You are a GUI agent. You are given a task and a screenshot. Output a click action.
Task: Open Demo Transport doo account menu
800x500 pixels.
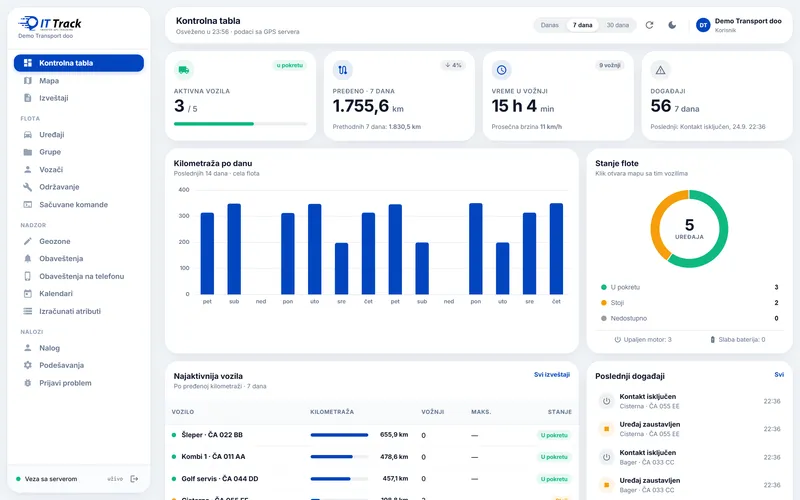pos(739,25)
